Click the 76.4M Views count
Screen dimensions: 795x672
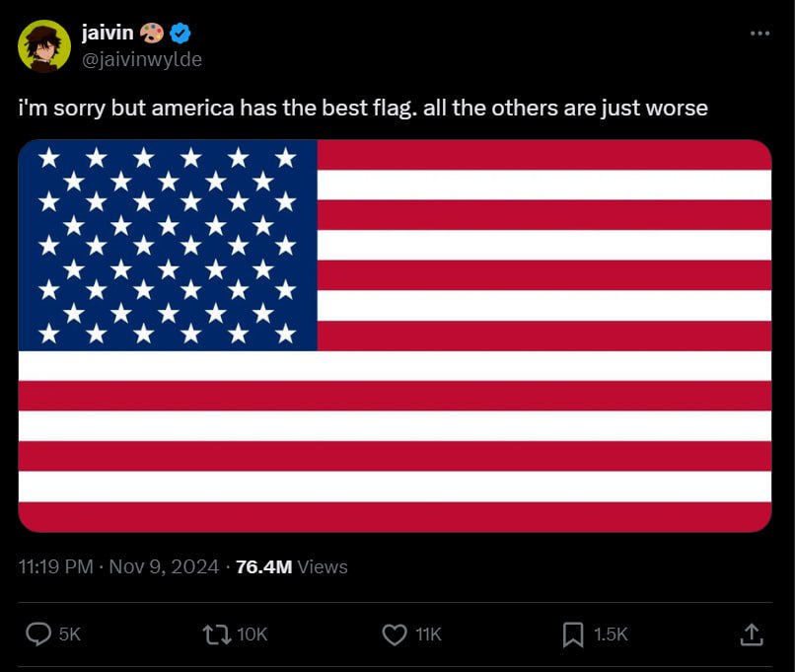[x=292, y=566]
